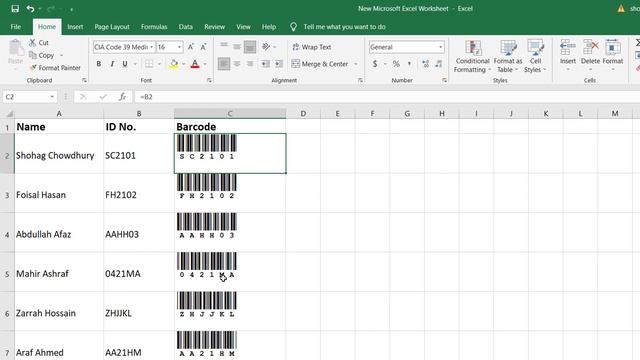The height and width of the screenshot is (360, 640).
Task: Apply Percent Style format
Action: [396, 64]
